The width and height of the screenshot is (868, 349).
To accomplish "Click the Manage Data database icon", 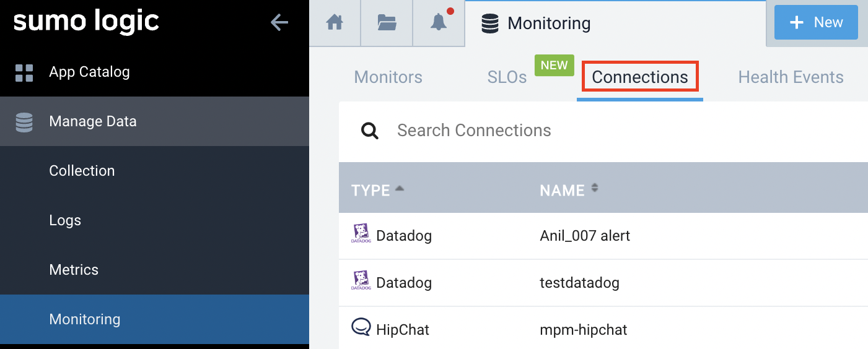I will click(24, 122).
